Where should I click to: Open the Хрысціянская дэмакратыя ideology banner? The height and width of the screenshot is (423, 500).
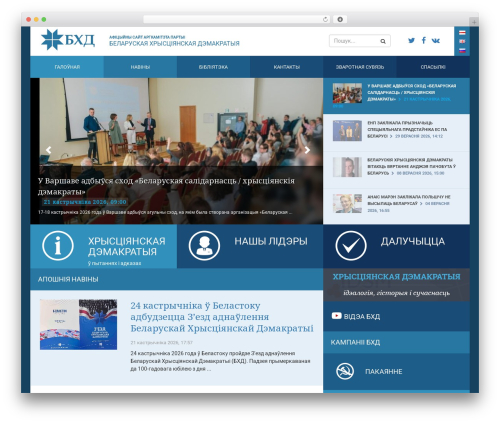(396, 285)
